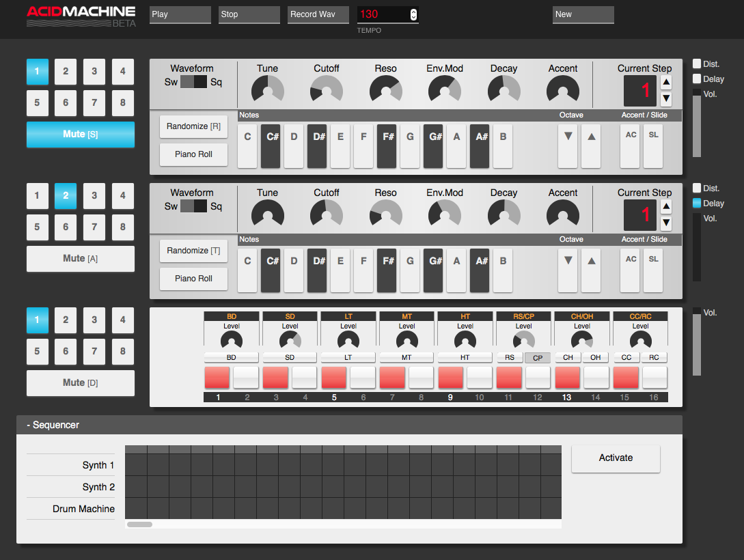Click Record Wav button
This screenshot has width=744, height=560.
[x=318, y=15]
